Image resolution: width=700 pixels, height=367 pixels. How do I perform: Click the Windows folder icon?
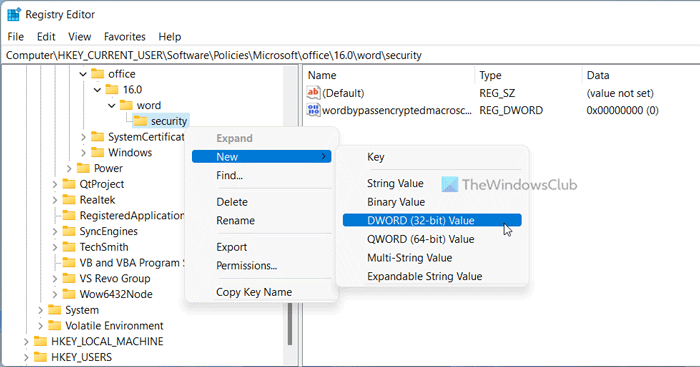pos(97,152)
